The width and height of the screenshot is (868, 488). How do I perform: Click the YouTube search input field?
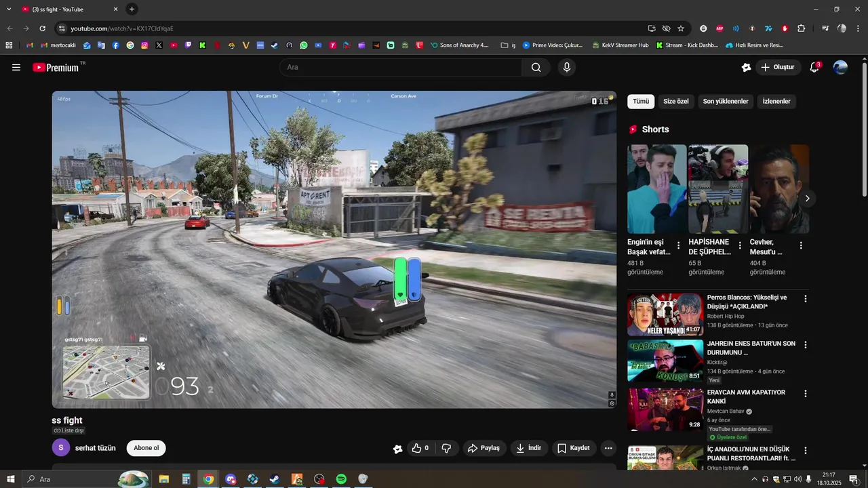pyautogui.click(x=401, y=67)
